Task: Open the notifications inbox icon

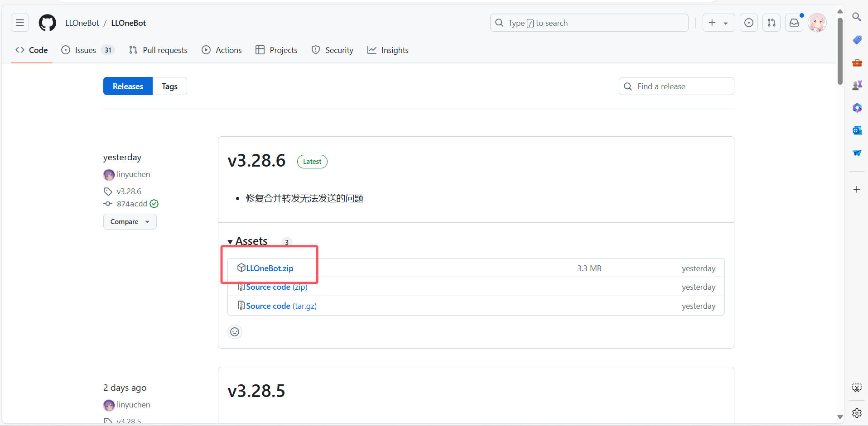Action: [x=794, y=23]
